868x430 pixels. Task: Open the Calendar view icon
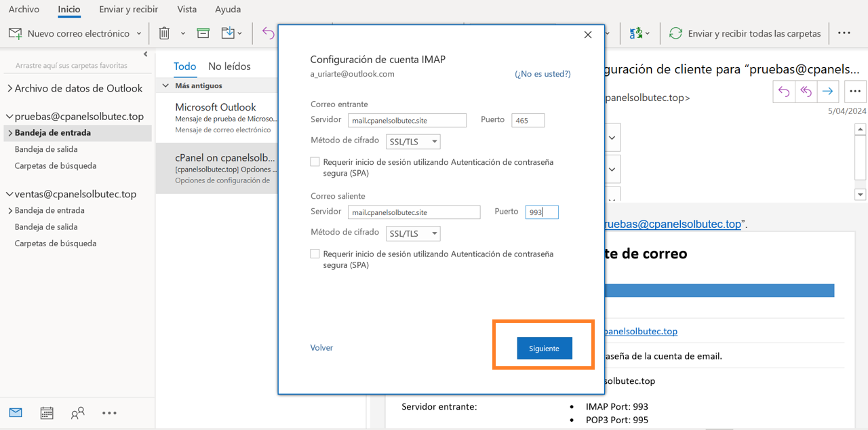click(x=47, y=412)
